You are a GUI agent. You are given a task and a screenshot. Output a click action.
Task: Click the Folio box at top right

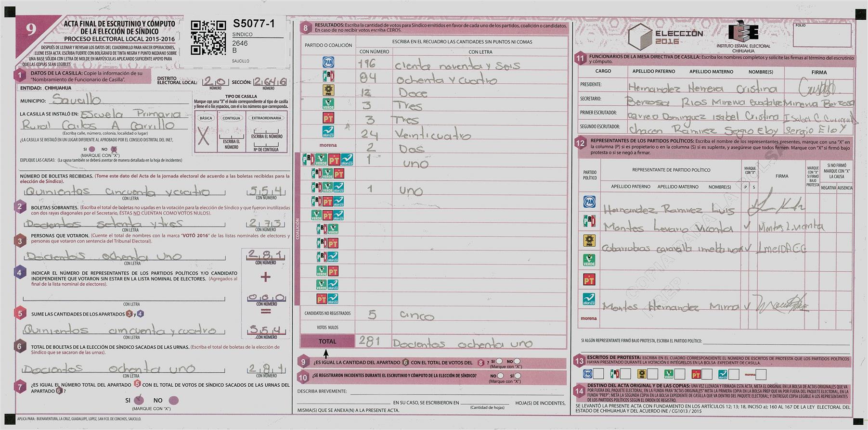click(x=822, y=35)
